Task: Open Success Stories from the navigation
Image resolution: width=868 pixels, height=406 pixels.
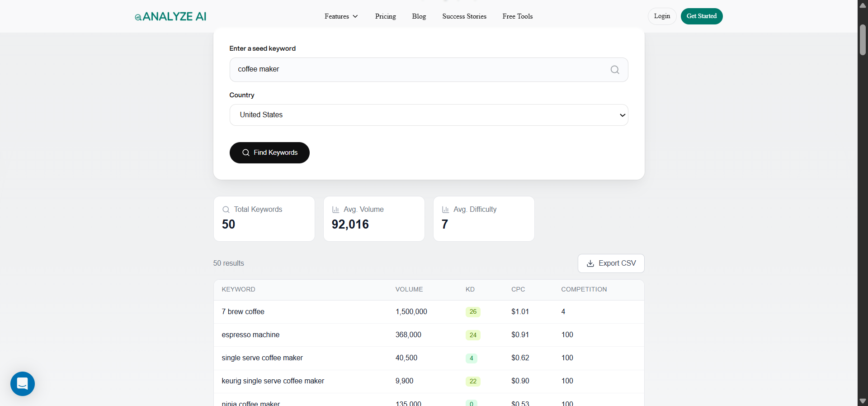Action: [464, 16]
